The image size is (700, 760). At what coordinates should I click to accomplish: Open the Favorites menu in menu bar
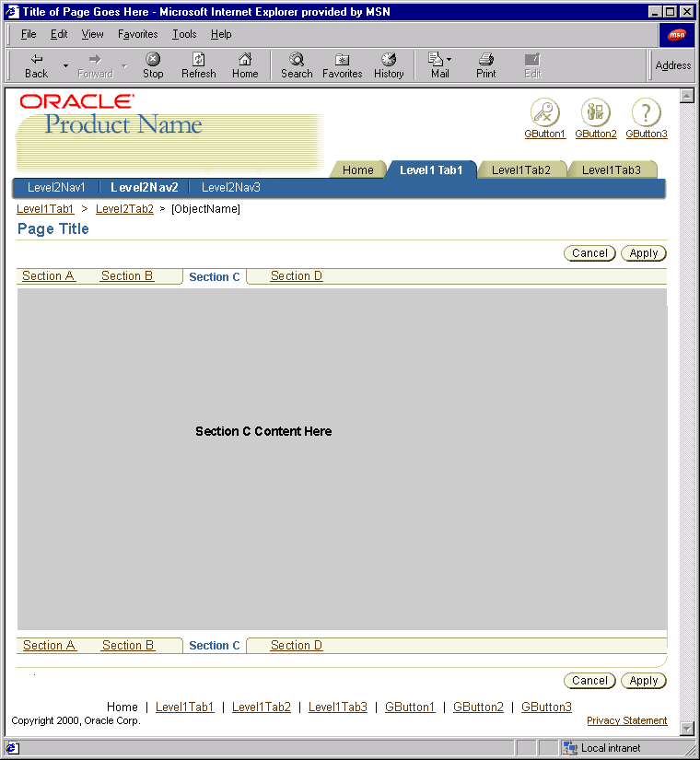pyautogui.click(x=137, y=34)
